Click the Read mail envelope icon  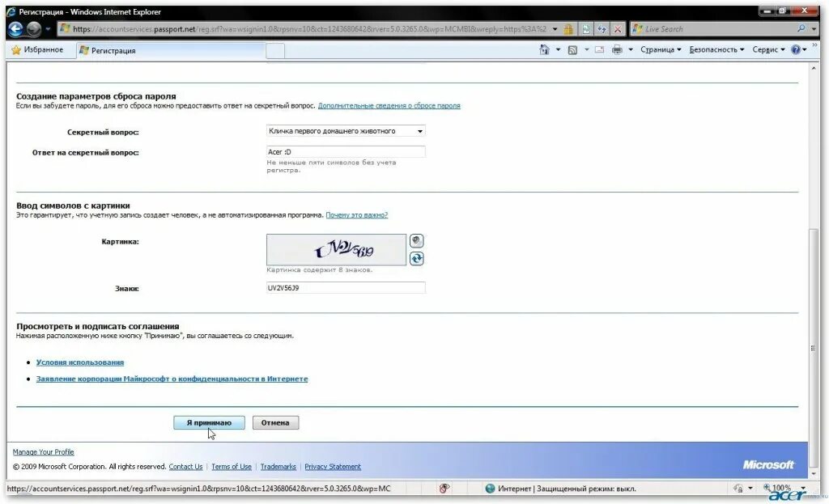[600, 49]
